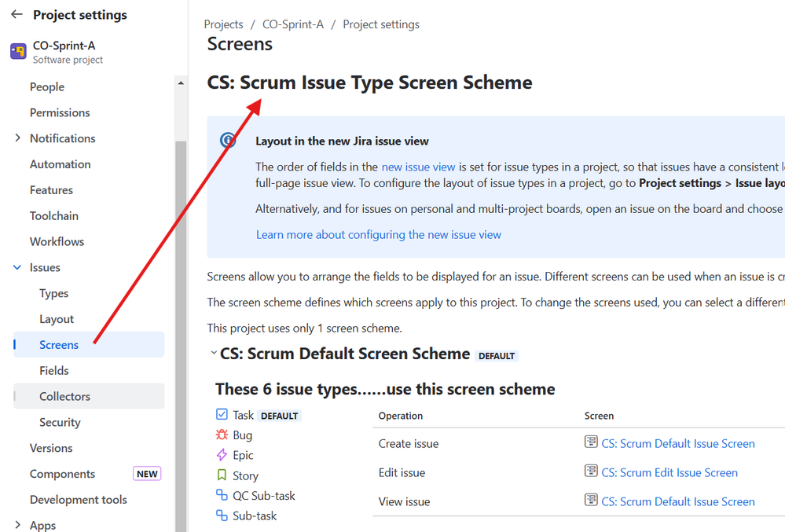Open the new issue view link
Viewport: 785px width, 532px height.
coord(419,167)
